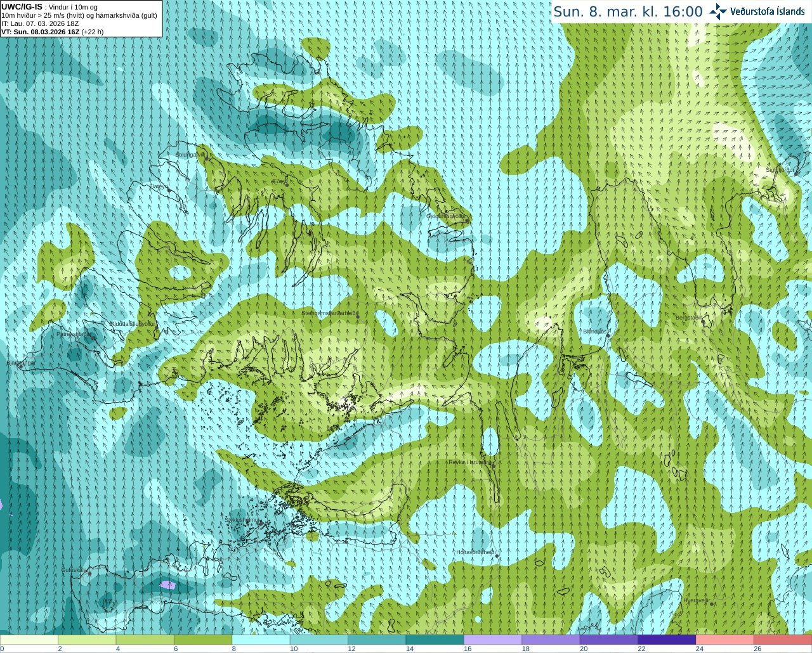
Task: Click the Patreksfjörður station label
Action: pyautogui.click(x=74, y=334)
